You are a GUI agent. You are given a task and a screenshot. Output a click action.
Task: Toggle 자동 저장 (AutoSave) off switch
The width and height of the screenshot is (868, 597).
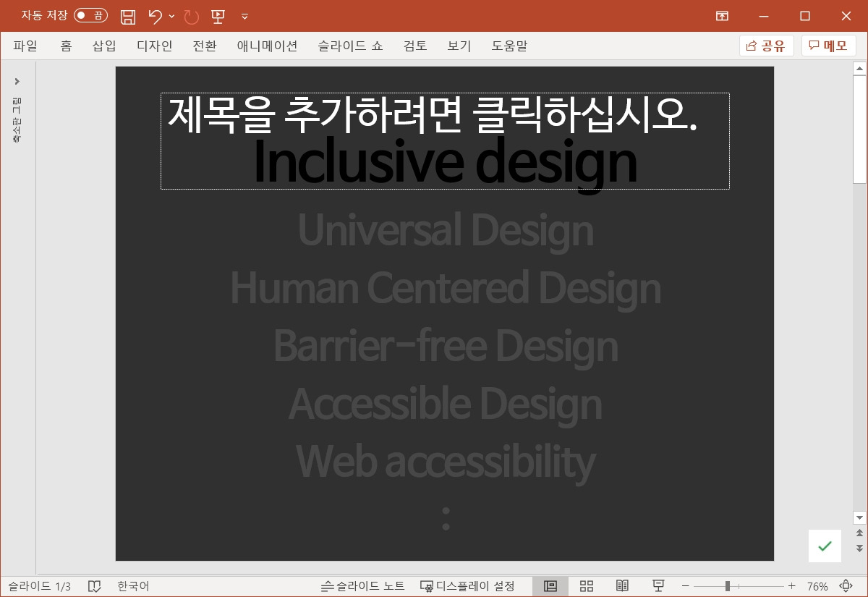(90, 15)
